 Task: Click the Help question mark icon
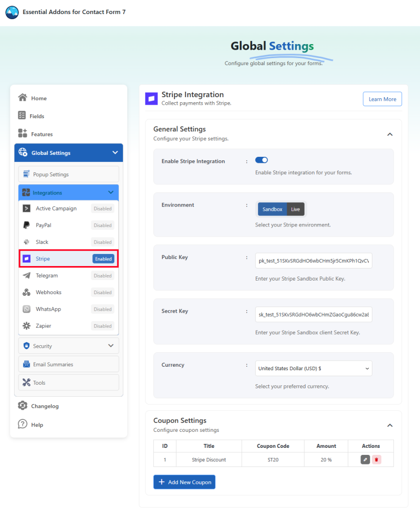[x=23, y=424]
